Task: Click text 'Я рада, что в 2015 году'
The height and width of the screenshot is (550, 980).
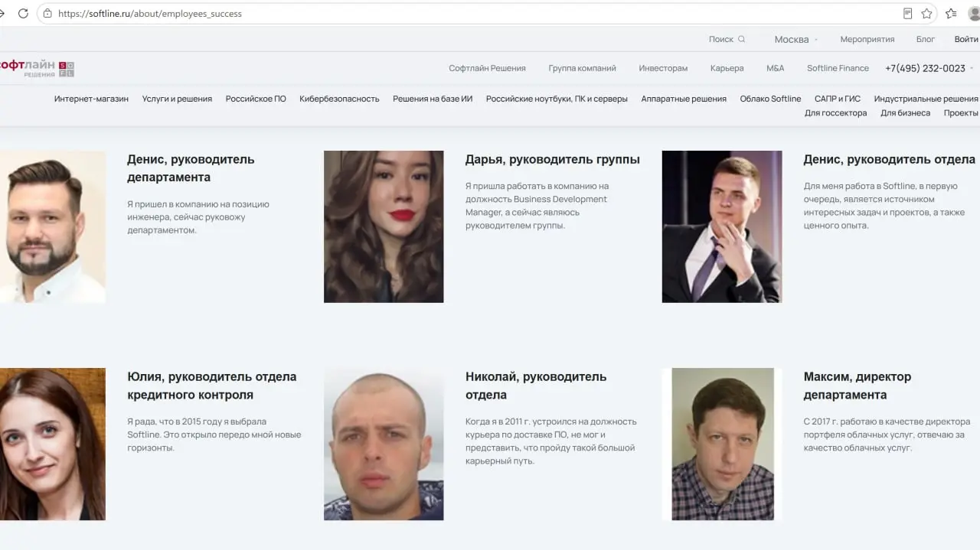Action: (x=214, y=434)
